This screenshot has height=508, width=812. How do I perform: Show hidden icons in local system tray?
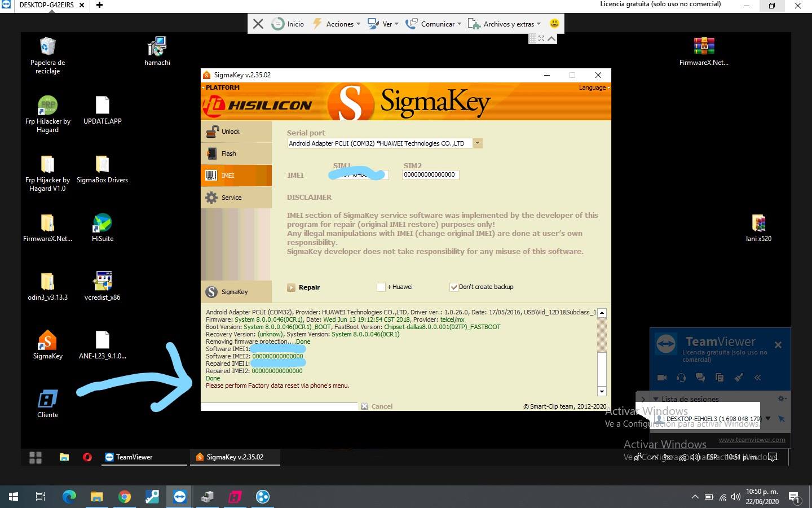pyautogui.click(x=695, y=497)
